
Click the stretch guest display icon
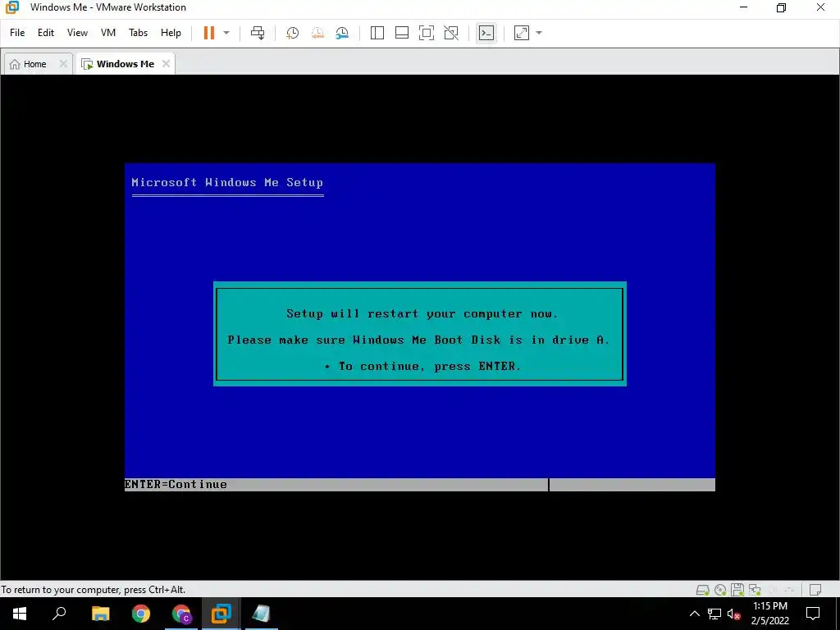coord(521,33)
